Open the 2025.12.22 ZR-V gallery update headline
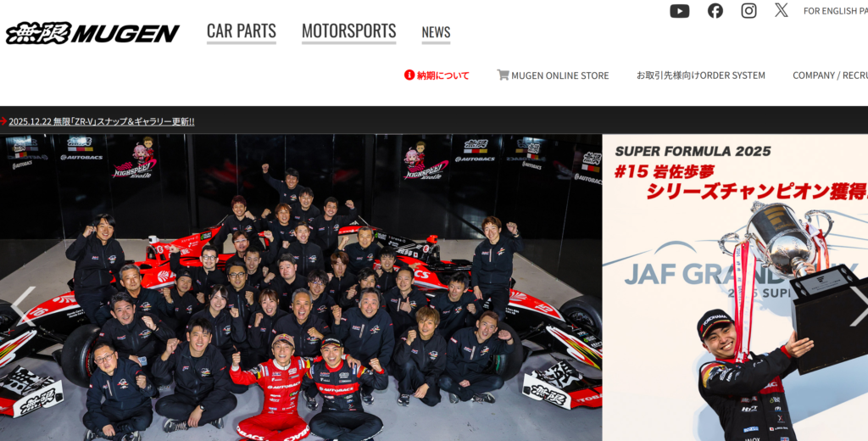This screenshot has width=868, height=441. [102, 121]
